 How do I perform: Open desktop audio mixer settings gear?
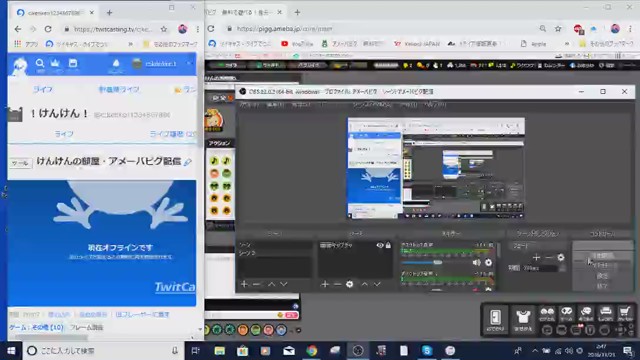(488, 262)
